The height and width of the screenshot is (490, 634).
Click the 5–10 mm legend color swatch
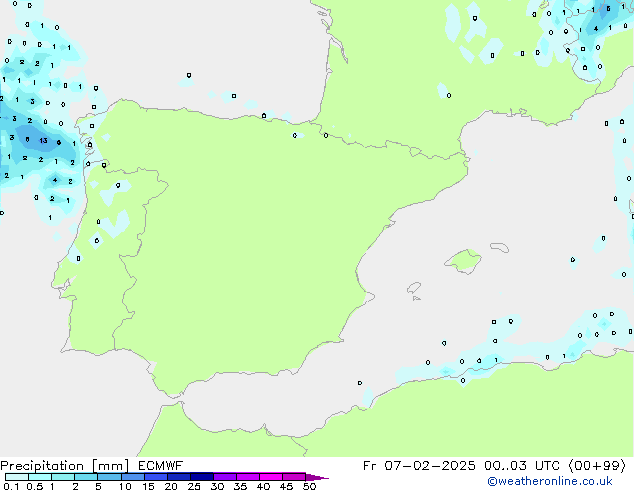click(x=109, y=477)
